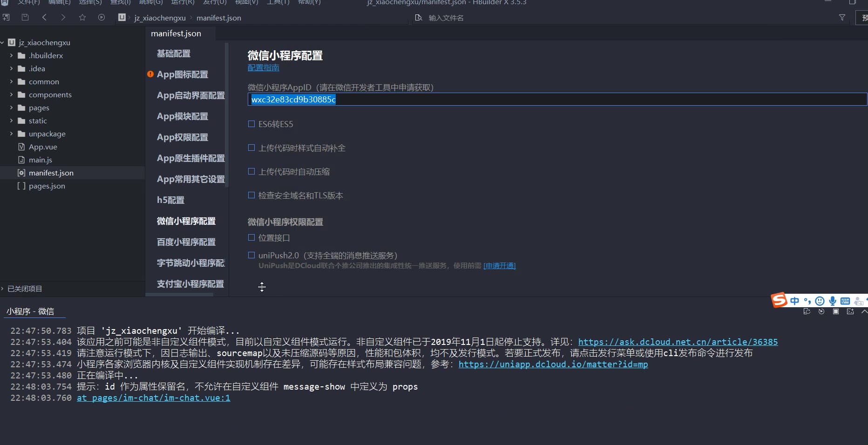Click the HBuilder app logo icon

5,2
